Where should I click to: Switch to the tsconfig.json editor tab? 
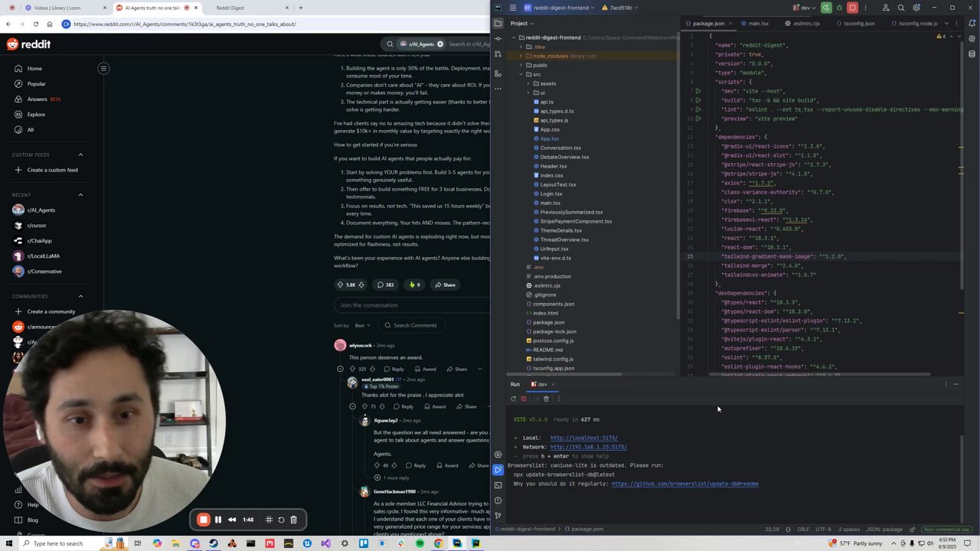[x=857, y=24]
